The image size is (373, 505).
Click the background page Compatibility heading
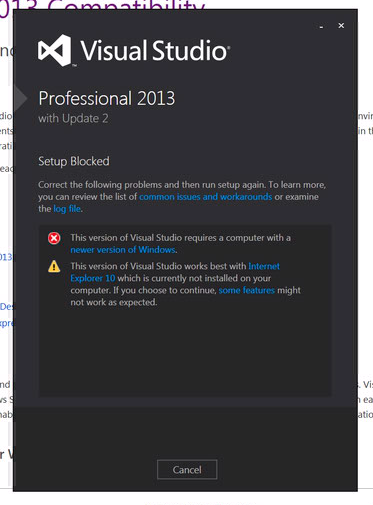(x=102, y=4)
